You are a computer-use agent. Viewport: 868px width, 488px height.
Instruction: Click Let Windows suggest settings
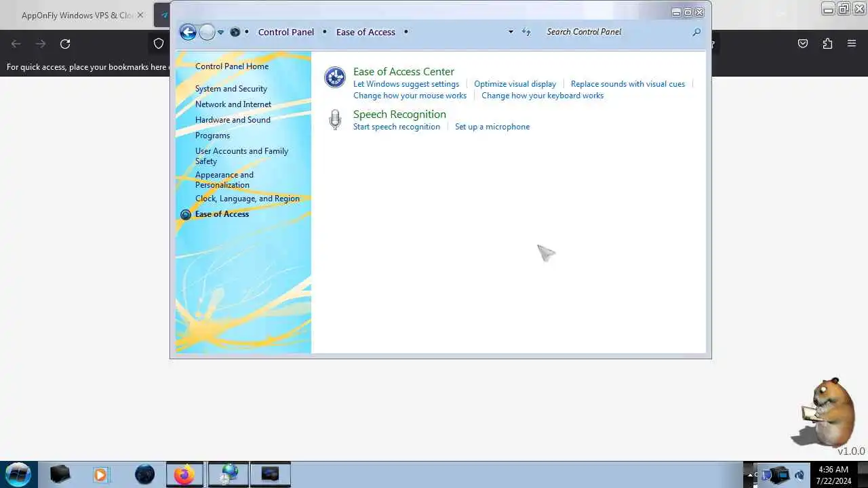tap(406, 84)
